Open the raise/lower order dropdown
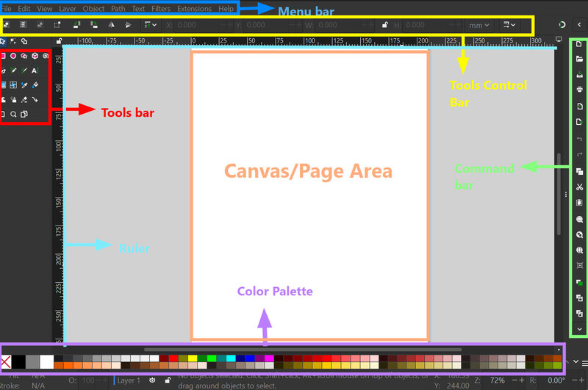 [x=151, y=25]
